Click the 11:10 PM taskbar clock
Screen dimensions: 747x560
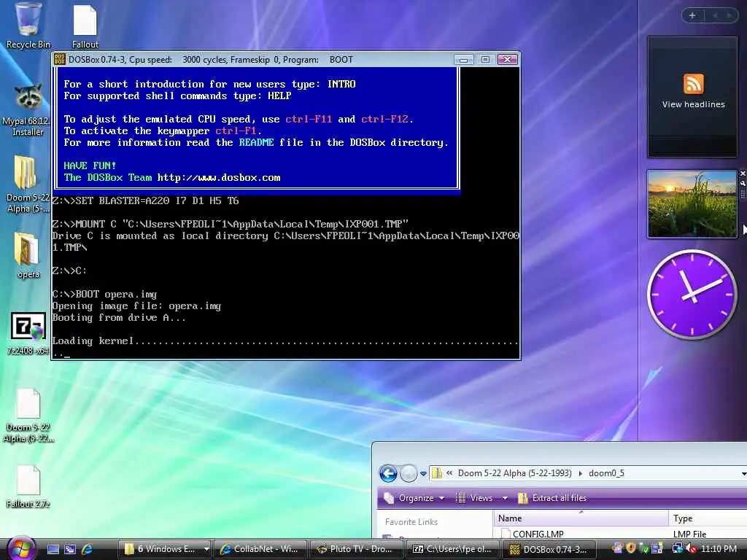pos(719,549)
